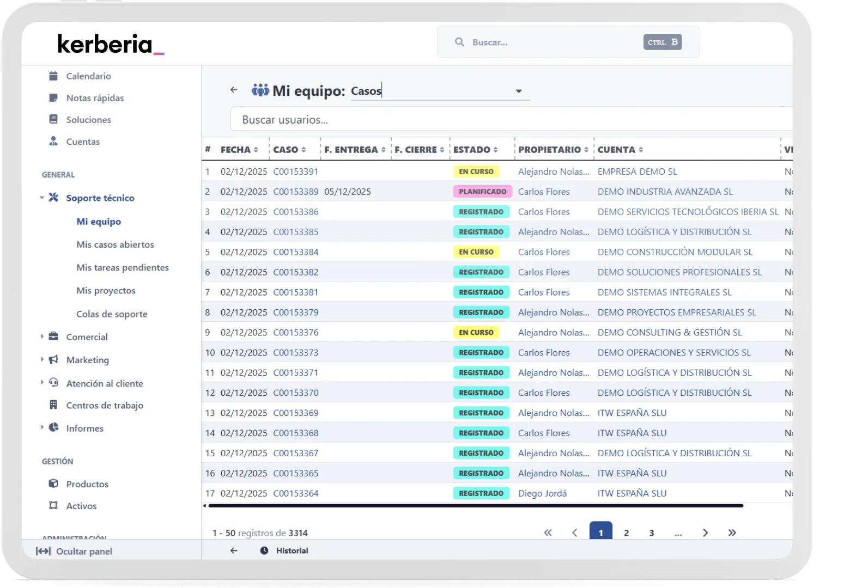The height and width of the screenshot is (588, 868).
Task: Expand the Comercial section
Action: click(x=42, y=336)
